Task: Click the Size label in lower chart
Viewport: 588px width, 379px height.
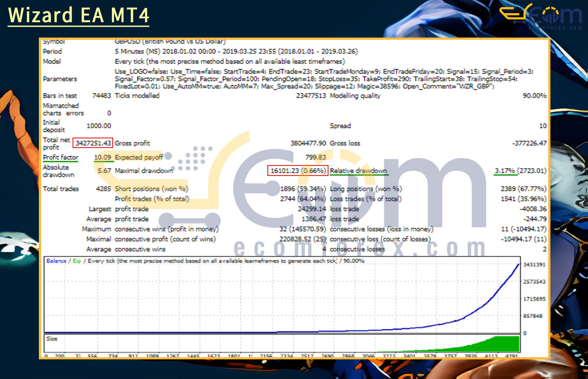Action: tap(52, 338)
